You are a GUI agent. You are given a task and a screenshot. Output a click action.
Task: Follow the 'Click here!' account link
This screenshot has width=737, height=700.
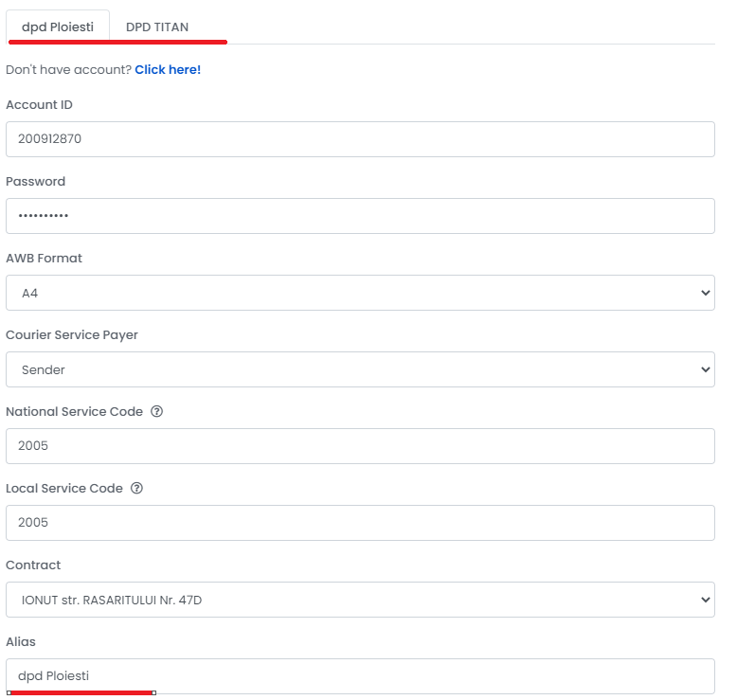coord(168,69)
